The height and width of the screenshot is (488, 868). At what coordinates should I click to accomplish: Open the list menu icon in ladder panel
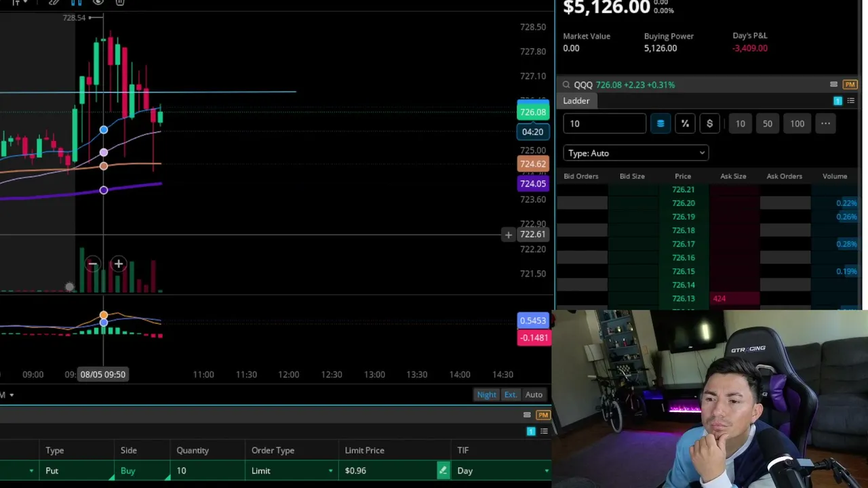(851, 101)
